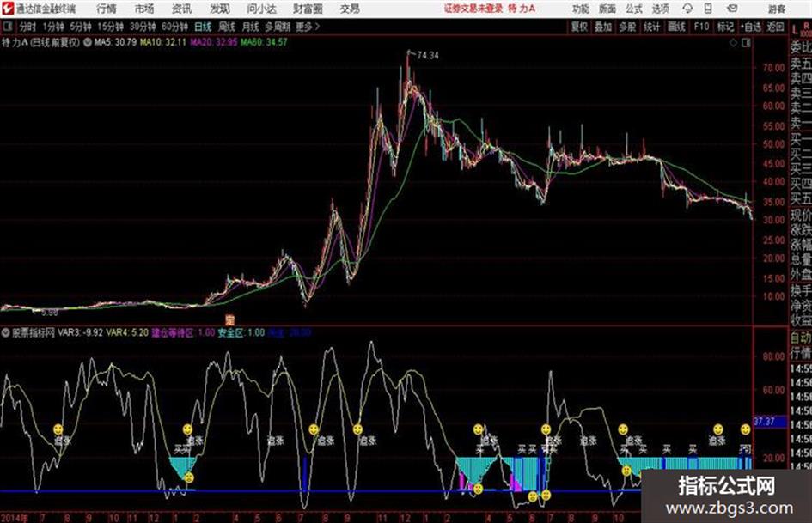Open the mail envelope icon

point(732,9)
